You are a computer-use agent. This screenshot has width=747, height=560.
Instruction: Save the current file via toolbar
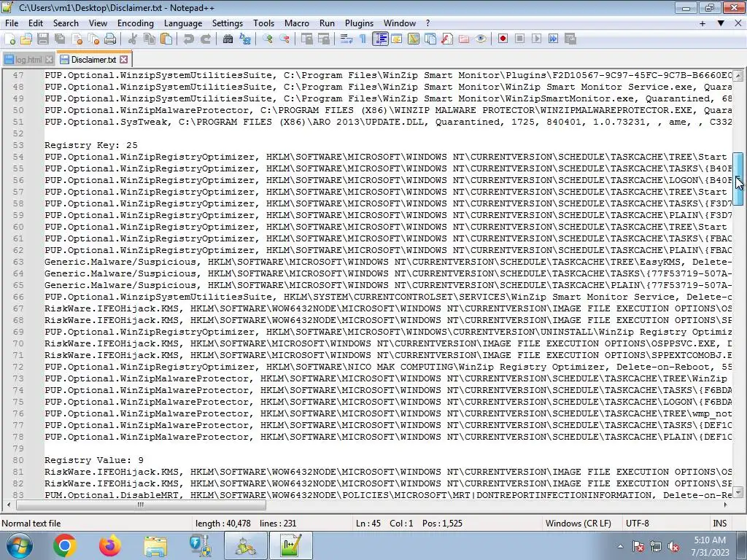pyautogui.click(x=43, y=39)
